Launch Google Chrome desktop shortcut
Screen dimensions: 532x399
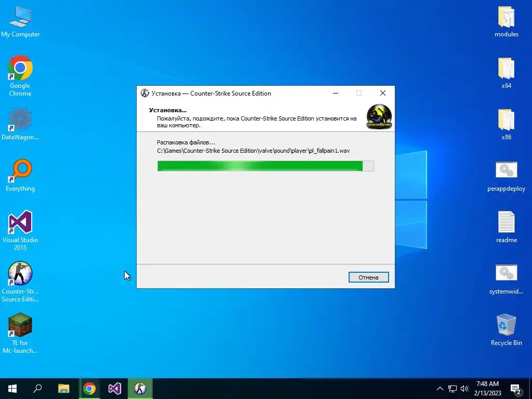[x=20, y=76]
